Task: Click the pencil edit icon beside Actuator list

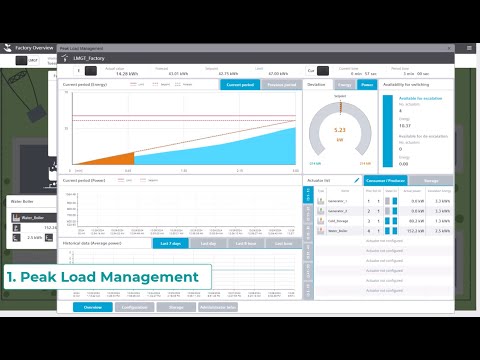Action: tap(357, 180)
